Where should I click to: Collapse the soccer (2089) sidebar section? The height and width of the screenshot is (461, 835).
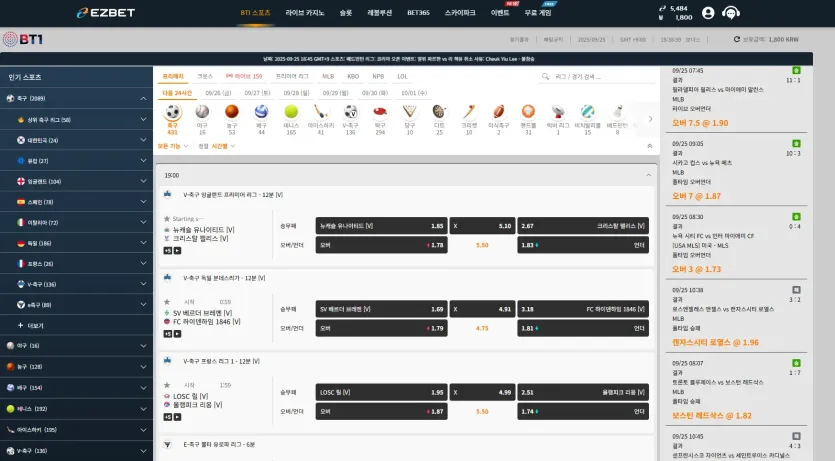tap(143, 98)
